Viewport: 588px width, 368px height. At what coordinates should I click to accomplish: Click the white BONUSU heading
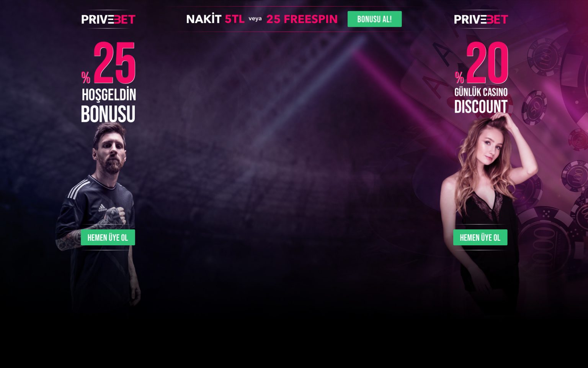pyautogui.click(x=108, y=114)
